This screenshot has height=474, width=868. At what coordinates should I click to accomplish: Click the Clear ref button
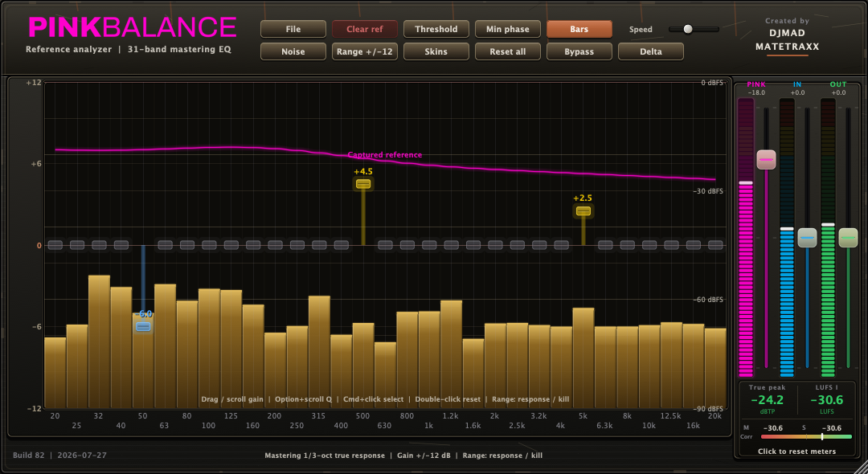[x=365, y=29]
